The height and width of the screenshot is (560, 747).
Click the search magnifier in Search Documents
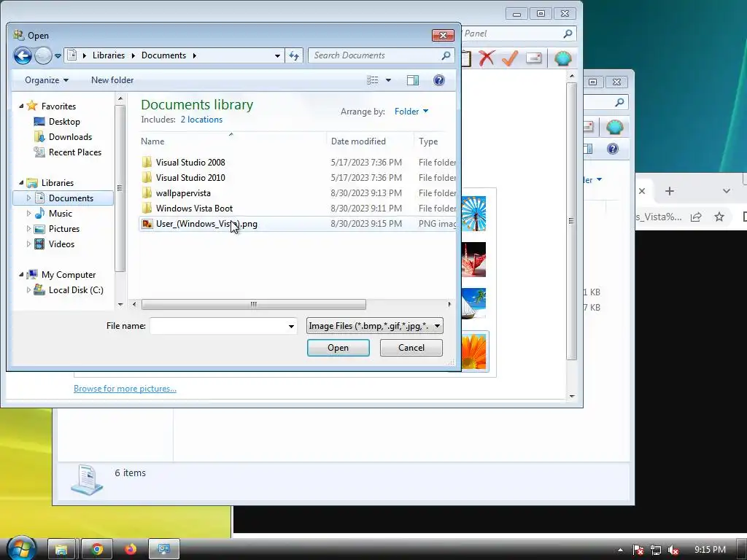tap(446, 55)
